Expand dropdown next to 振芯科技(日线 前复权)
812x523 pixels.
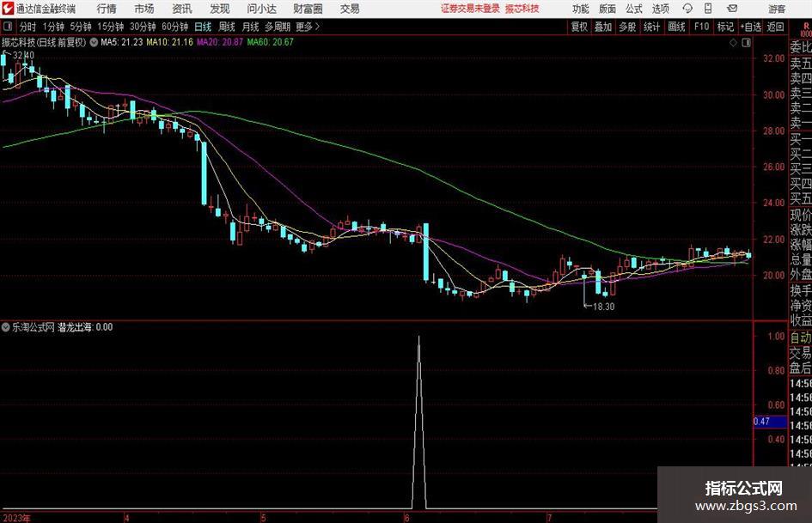click(94, 42)
